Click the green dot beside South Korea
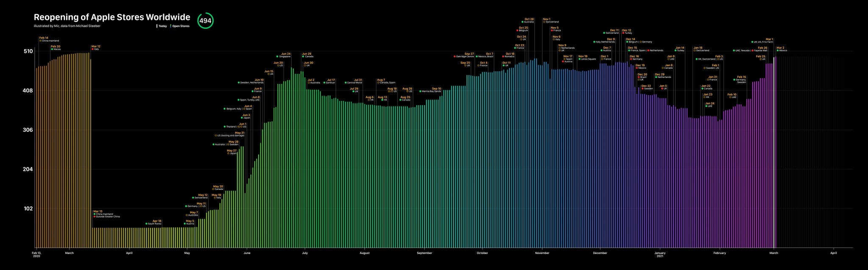Screen dimensions: 868x270 pyautogui.click(x=146, y=224)
